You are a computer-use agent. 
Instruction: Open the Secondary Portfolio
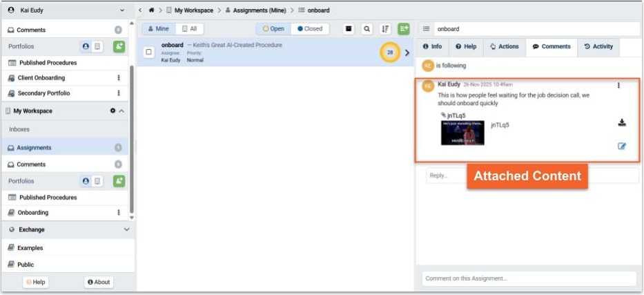pos(43,93)
